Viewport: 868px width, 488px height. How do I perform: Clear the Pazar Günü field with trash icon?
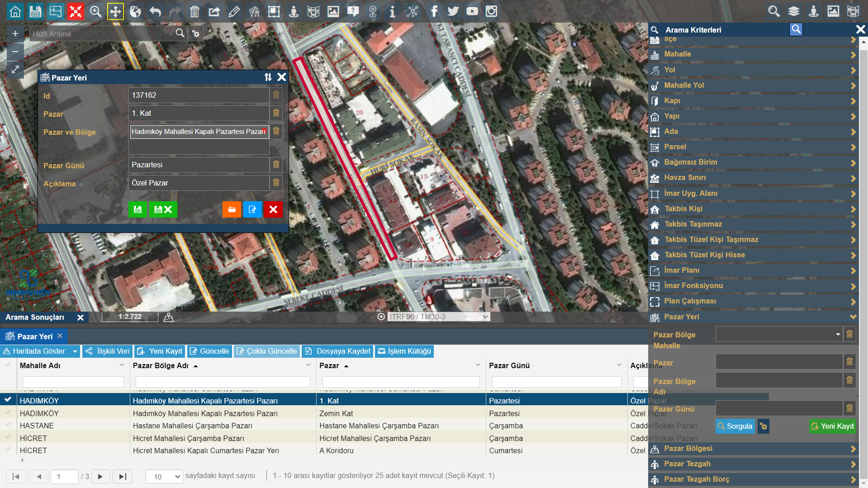click(x=276, y=165)
